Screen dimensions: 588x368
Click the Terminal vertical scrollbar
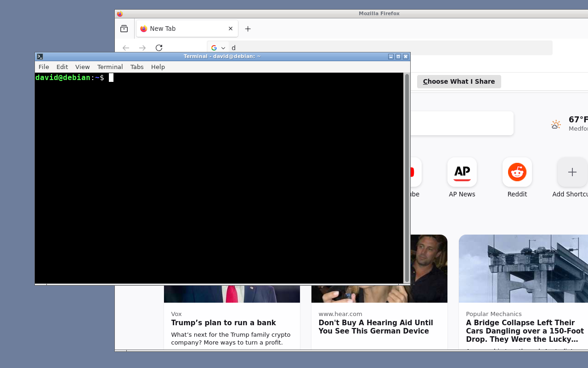coord(407,178)
